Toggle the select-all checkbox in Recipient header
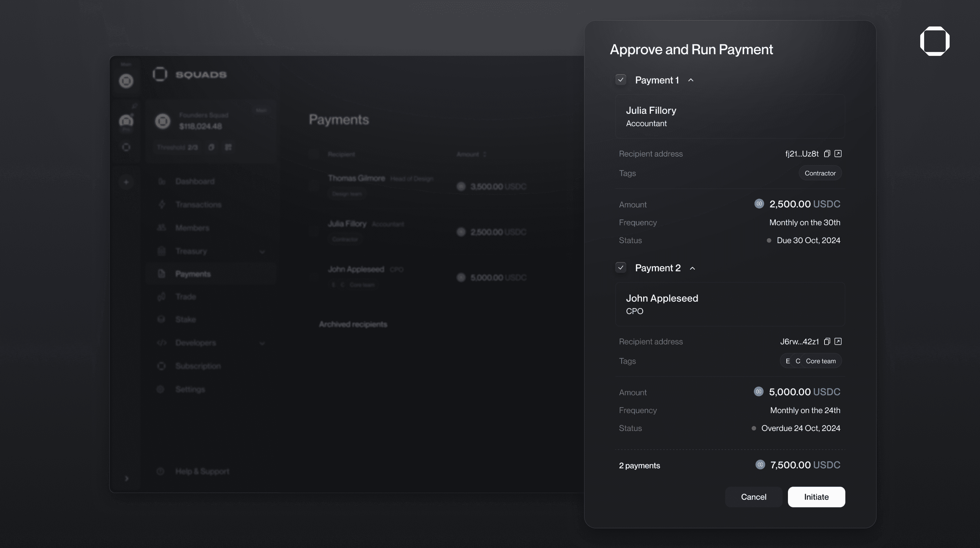Viewport: 980px width, 548px height. tap(314, 154)
